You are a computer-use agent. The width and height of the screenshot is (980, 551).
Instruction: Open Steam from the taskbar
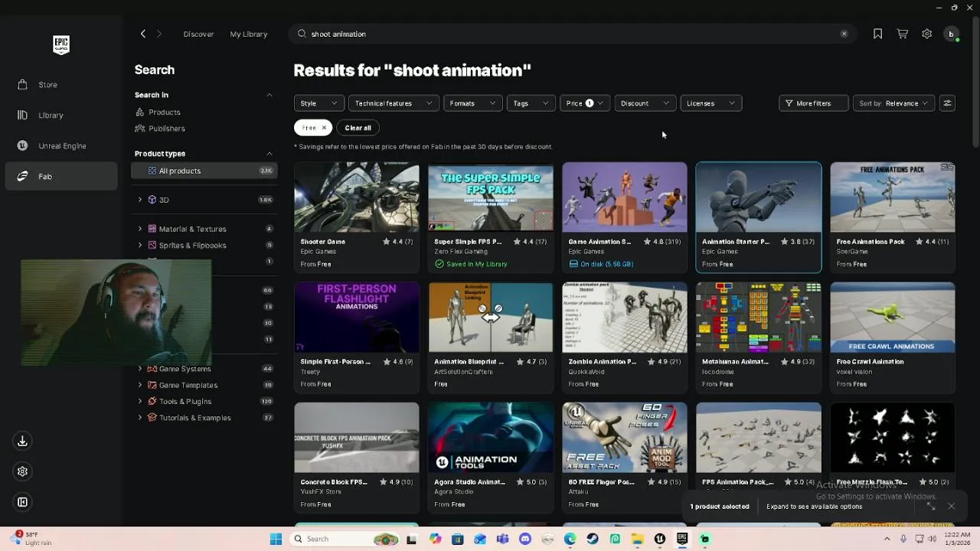593,539
